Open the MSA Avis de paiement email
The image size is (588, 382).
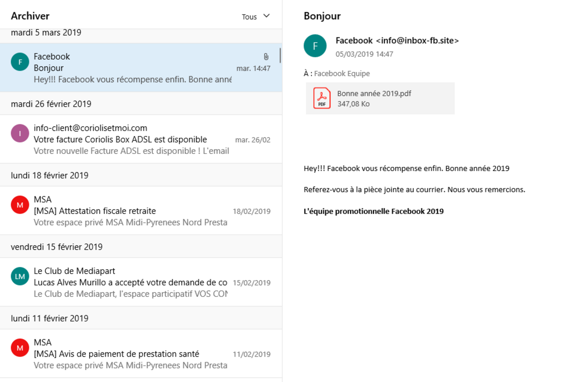coord(141,354)
